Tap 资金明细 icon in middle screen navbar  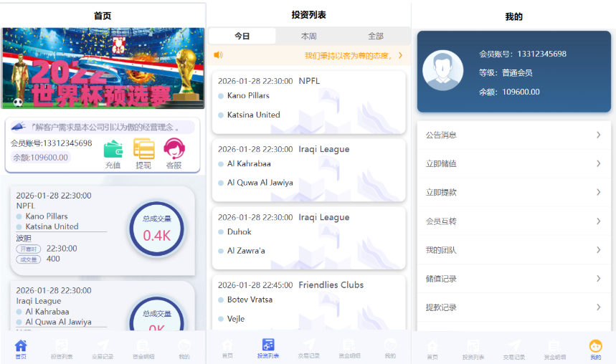(349, 345)
